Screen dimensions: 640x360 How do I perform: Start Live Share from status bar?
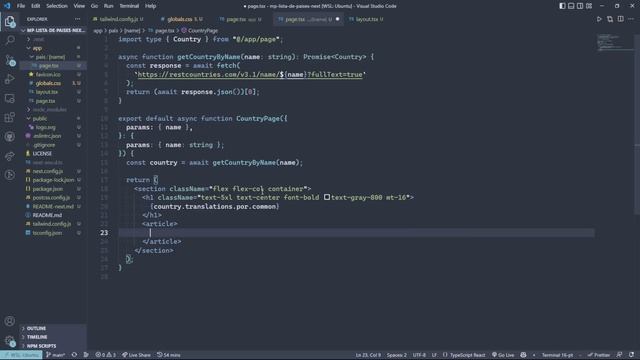pyautogui.click(x=136, y=355)
